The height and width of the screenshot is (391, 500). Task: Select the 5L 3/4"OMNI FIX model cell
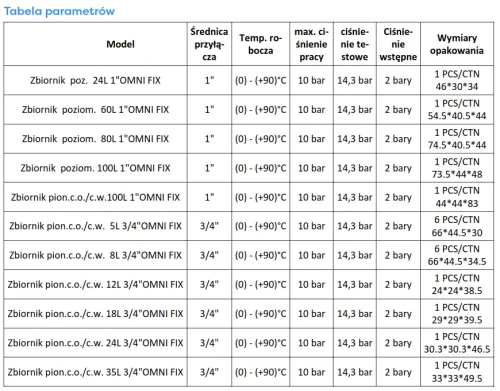point(96,226)
